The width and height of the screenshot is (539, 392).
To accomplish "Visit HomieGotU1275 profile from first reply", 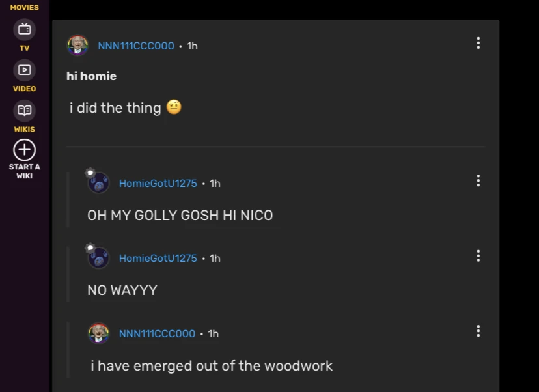I will [x=158, y=183].
